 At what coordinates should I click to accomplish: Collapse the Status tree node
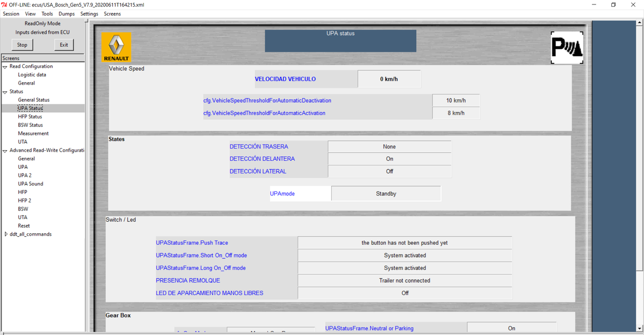point(5,92)
